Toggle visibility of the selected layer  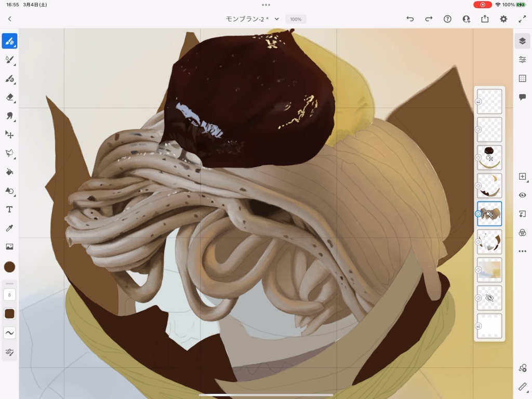(523, 195)
